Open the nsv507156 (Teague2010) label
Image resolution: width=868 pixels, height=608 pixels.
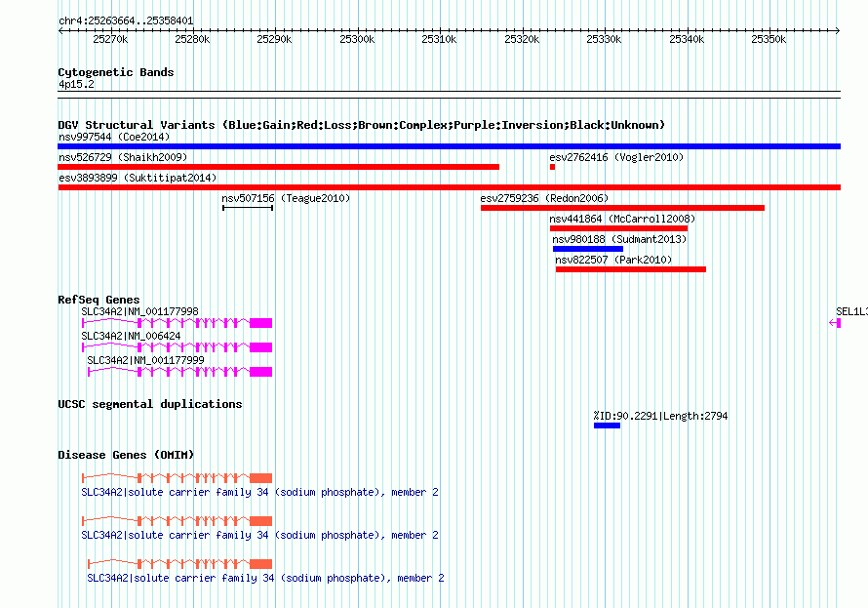coord(286,198)
